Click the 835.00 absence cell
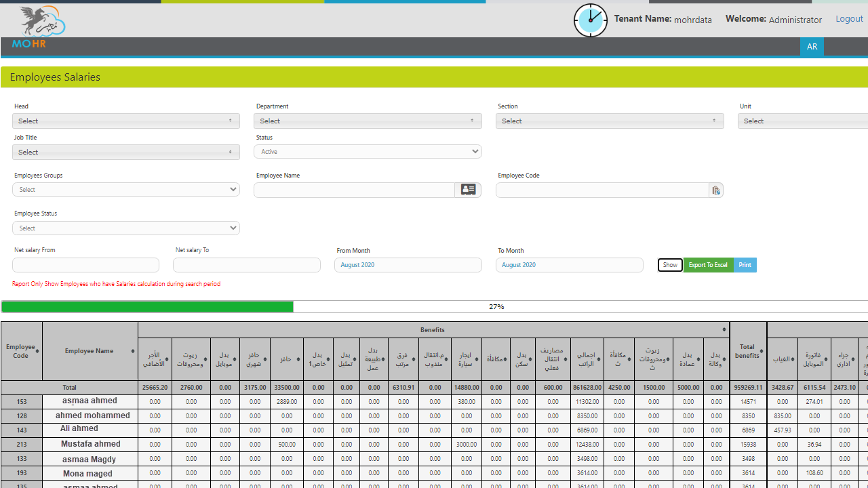This screenshot has height=488, width=868. (783, 416)
